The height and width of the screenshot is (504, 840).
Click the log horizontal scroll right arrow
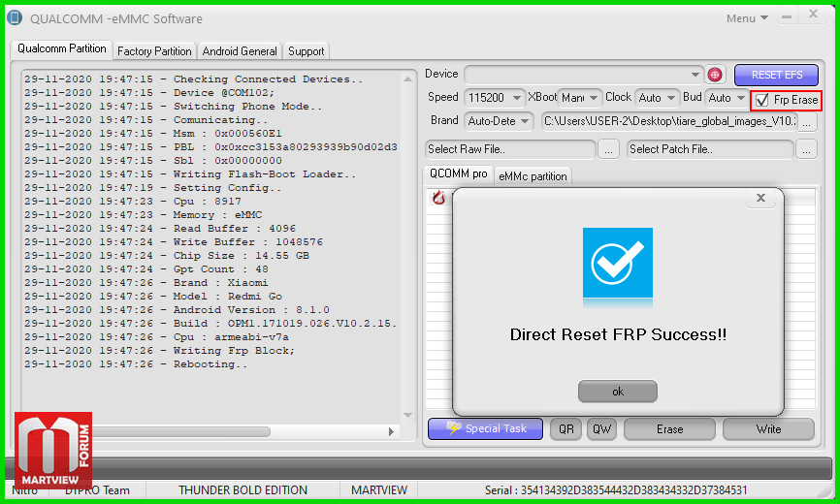click(x=391, y=431)
